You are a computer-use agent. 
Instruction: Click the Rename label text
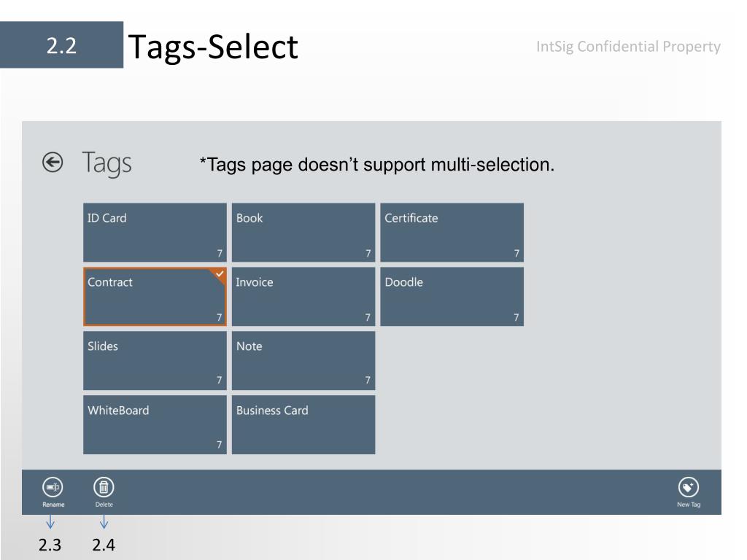click(53, 505)
